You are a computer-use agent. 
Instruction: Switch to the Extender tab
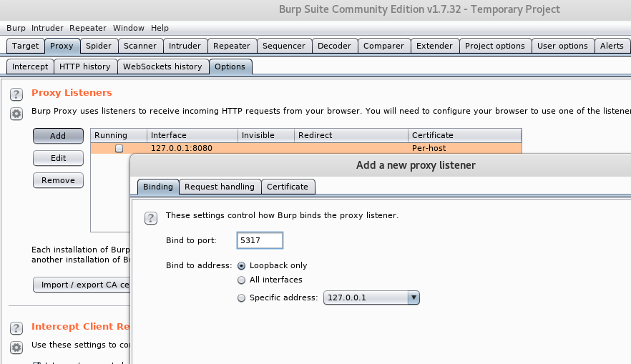coord(435,46)
